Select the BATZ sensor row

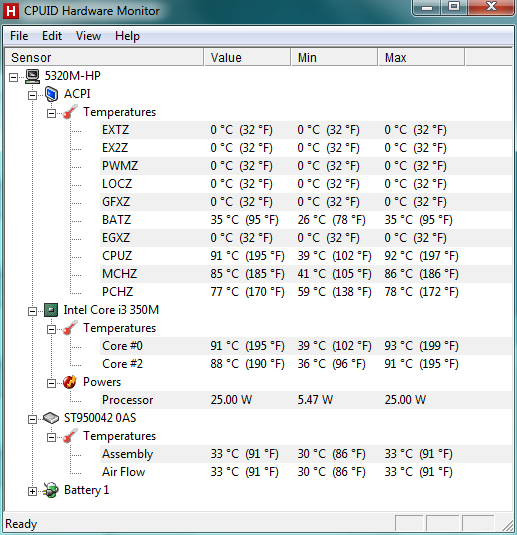(x=306, y=220)
